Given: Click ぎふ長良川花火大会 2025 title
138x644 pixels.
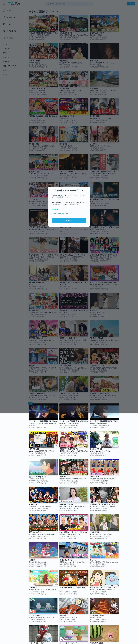Looking at the screenshot, I should [x=39, y=227].
